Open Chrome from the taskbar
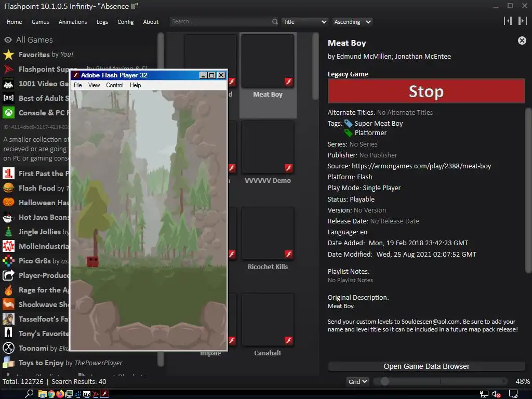The height and width of the screenshot is (399, 532). (x=51, y=394)
